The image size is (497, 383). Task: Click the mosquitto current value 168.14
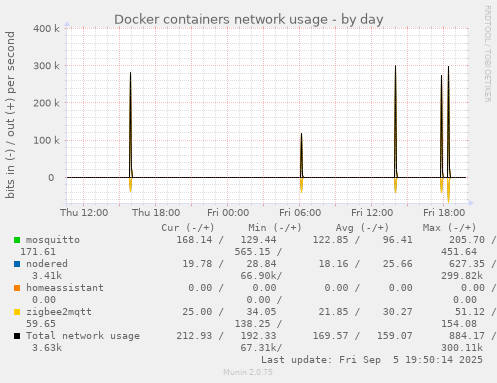194,240
